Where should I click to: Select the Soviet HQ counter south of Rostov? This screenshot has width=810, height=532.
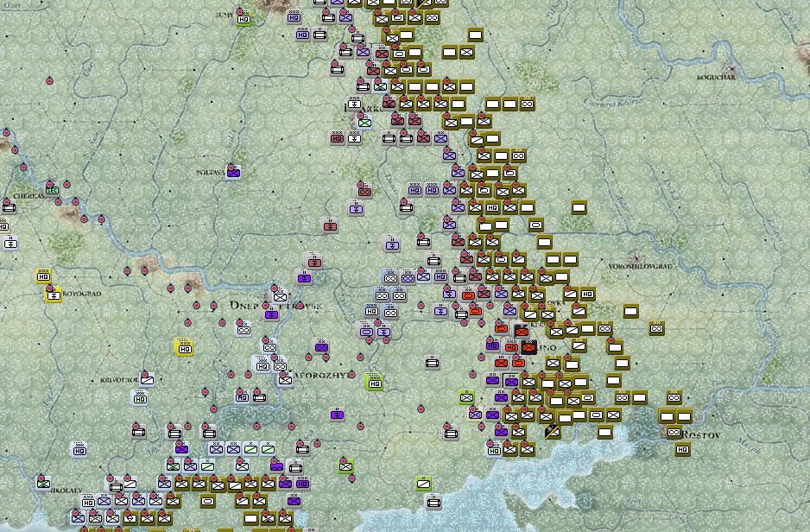pos(682,449)
